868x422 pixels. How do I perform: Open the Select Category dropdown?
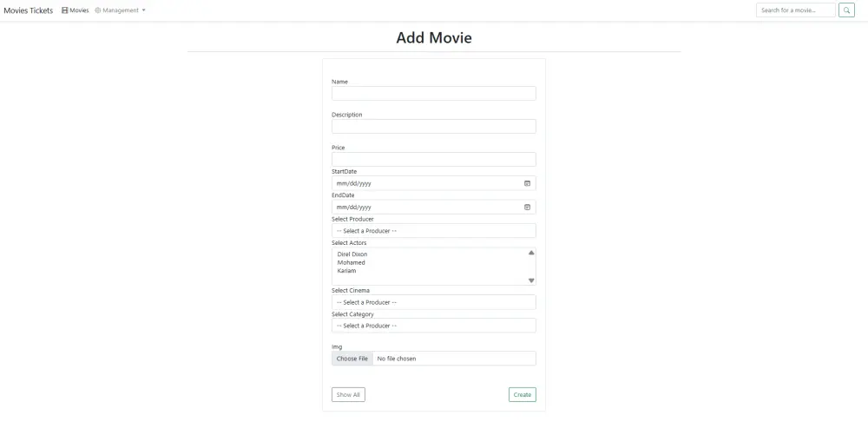433,326
